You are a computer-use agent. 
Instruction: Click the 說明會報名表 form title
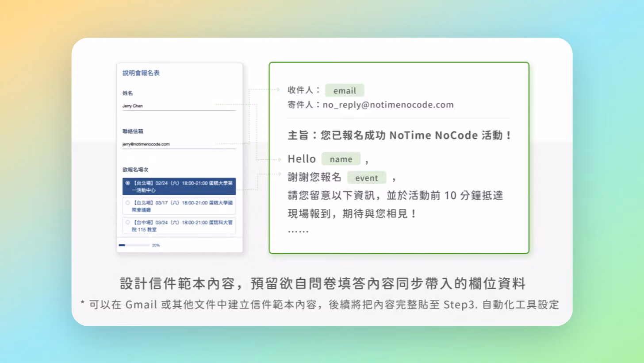point(141,73)
